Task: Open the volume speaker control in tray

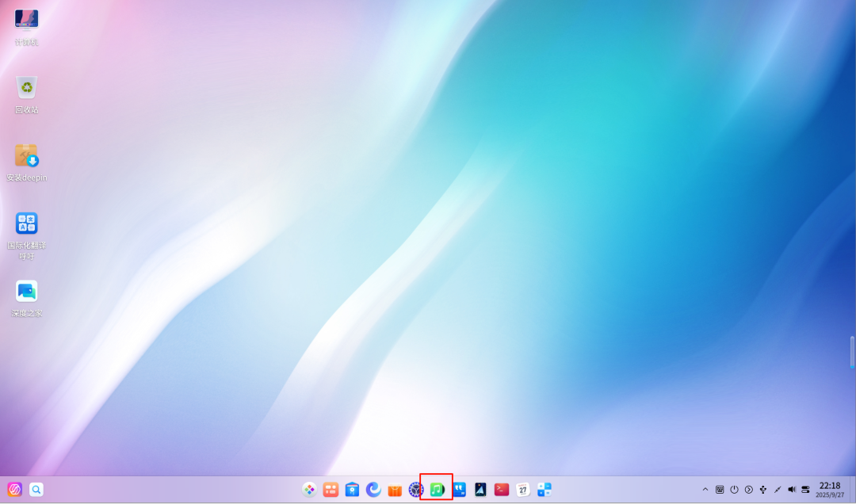Action: point(792,490)
